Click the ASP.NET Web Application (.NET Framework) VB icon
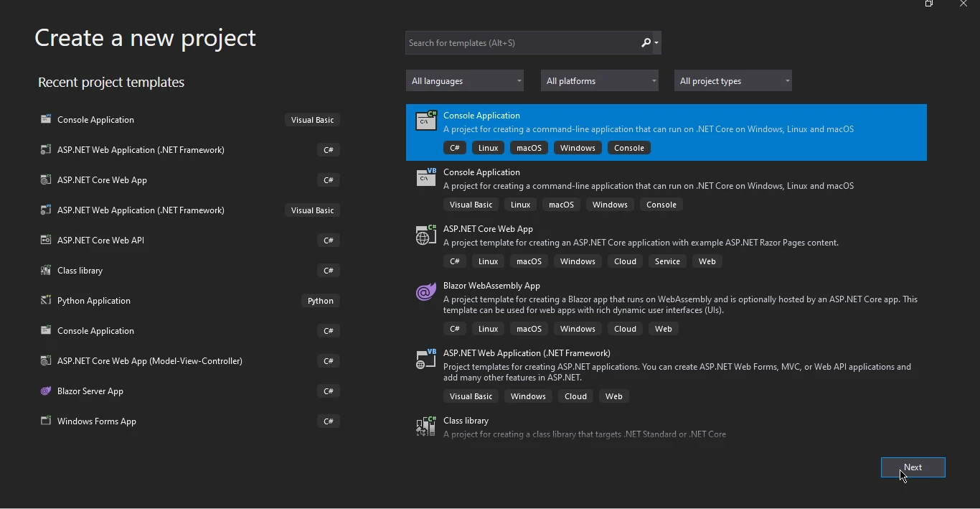The height and width of the screenshot is (509, 980). click(426, 358)
